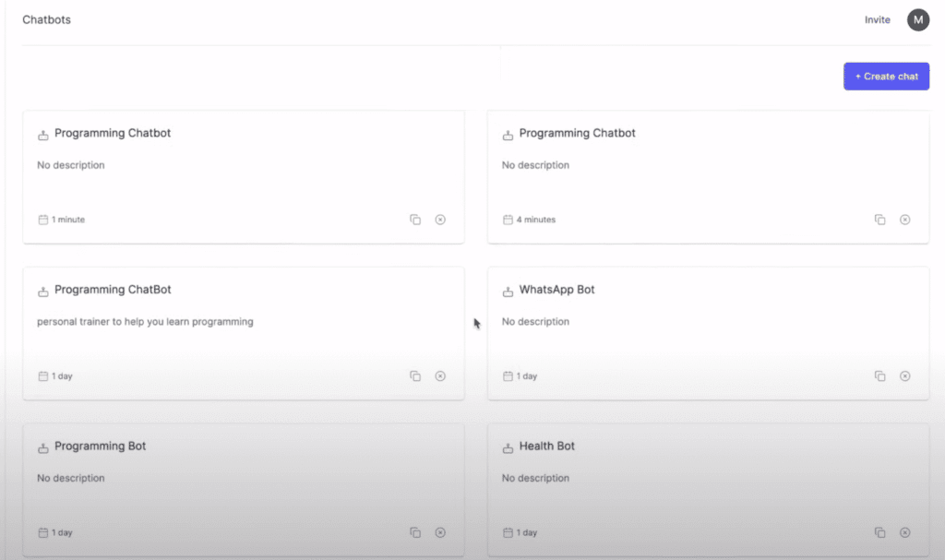Click the Chatbots page heading

(46, 19)
